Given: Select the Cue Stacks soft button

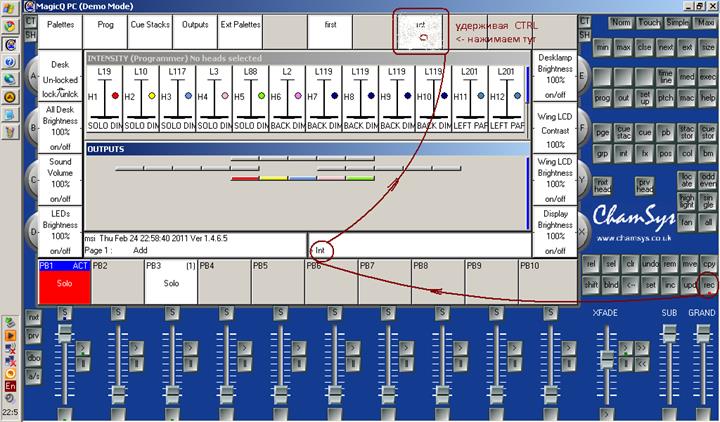Looking at the screenshot, I should [150, 32].
